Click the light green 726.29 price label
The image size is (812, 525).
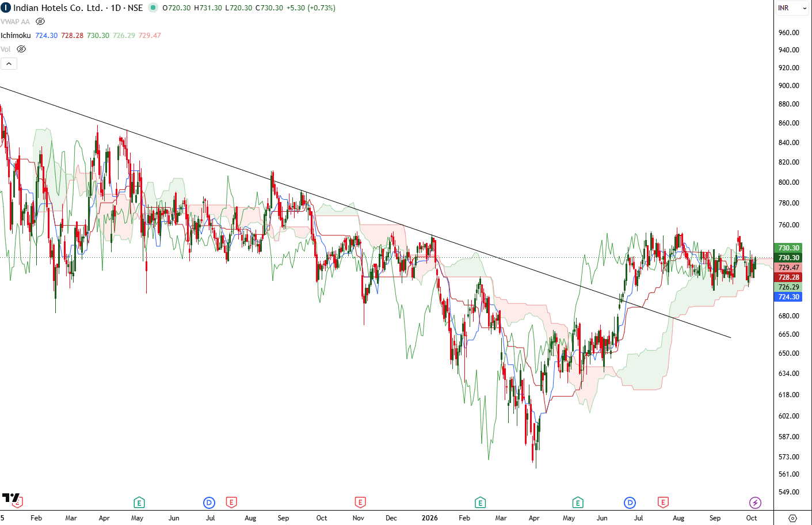(788, 287)
